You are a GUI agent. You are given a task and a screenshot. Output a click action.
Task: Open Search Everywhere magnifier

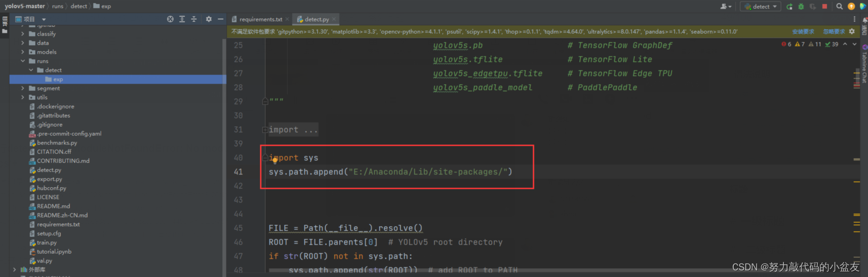(840, 7)
